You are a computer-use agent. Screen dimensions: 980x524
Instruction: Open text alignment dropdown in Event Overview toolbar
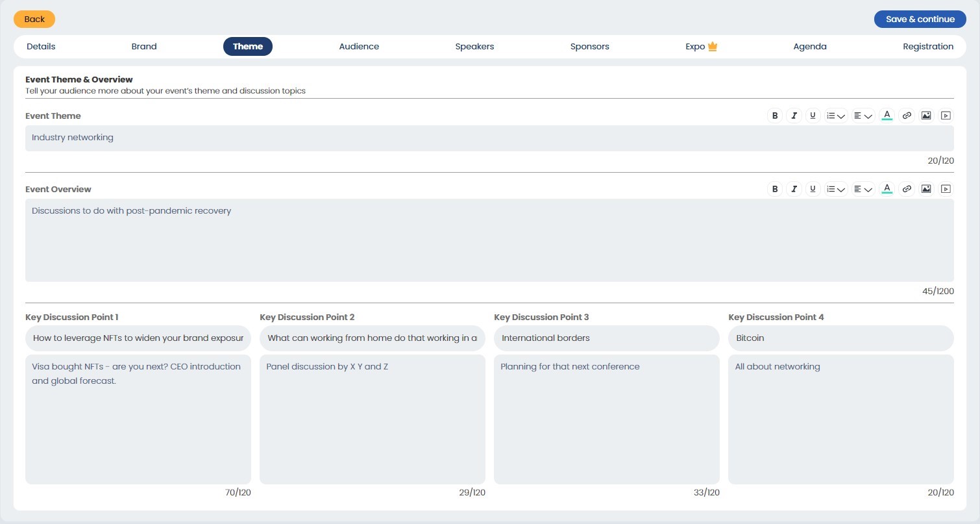coord(863,189)
